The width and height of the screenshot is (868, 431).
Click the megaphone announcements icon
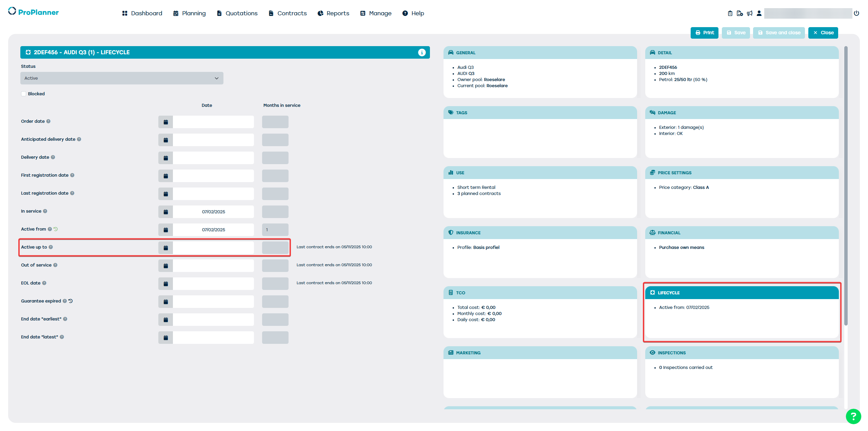[750, 13]
